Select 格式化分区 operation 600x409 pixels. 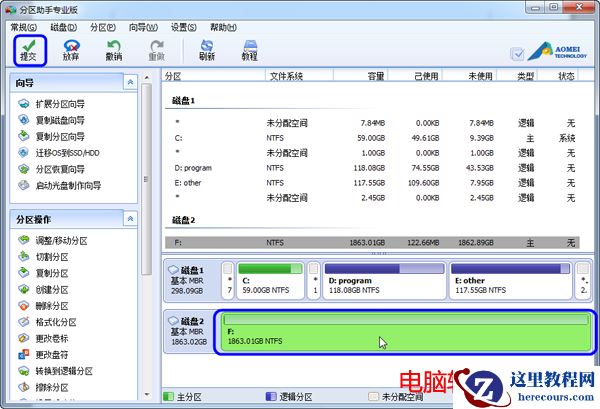click(x=47, y=322)
